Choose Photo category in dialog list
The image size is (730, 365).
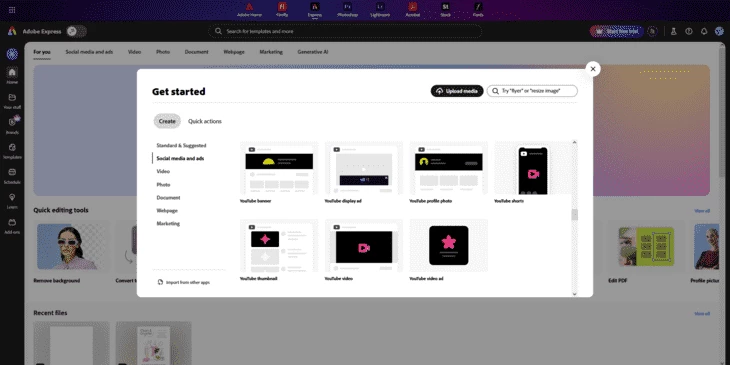(x=163, y=184)
